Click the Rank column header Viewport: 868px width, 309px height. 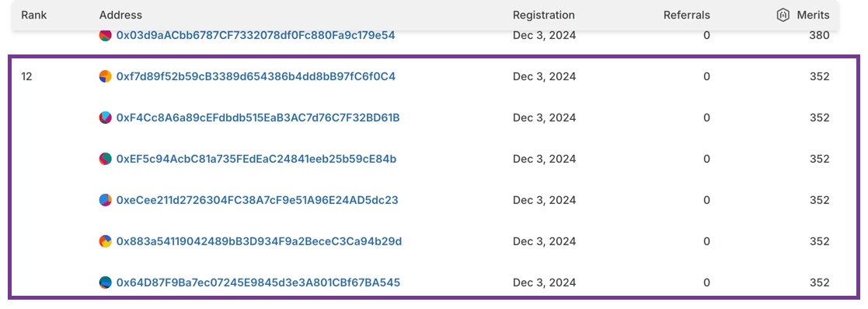pos(33,15)
